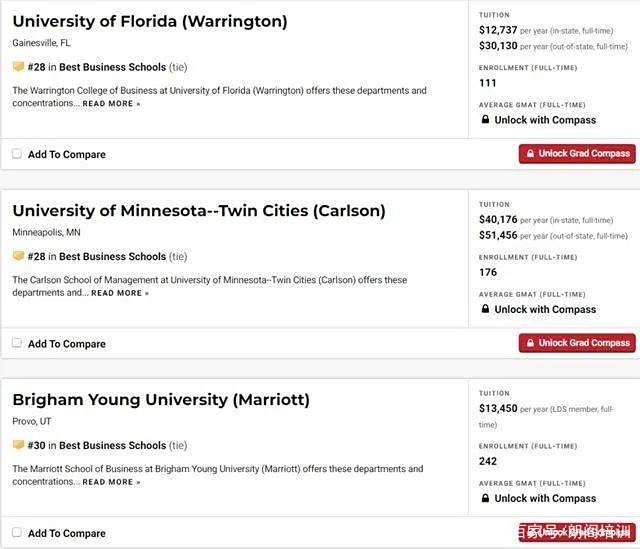Open Brigham Young University (Marriott) title link

tap(161, 400)
